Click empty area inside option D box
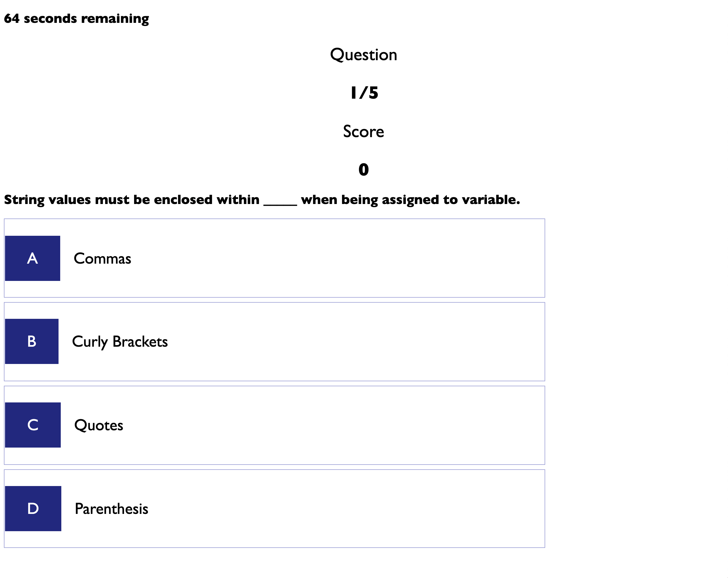The width and height of the screenshot is (728, 578). 338,508
